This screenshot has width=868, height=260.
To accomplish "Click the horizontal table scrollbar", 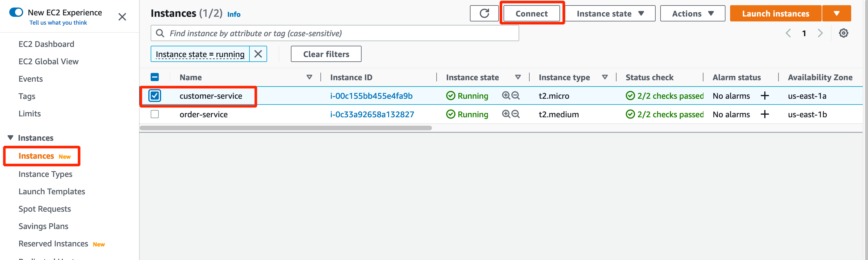I will point(285,128).
